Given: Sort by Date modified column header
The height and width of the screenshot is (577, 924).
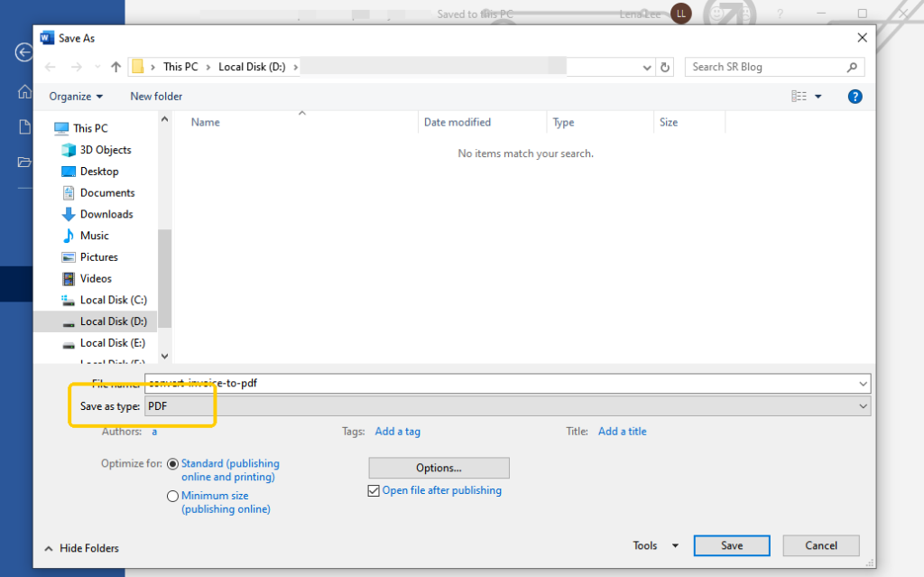Looking at the screenshot, I should 457,122.
